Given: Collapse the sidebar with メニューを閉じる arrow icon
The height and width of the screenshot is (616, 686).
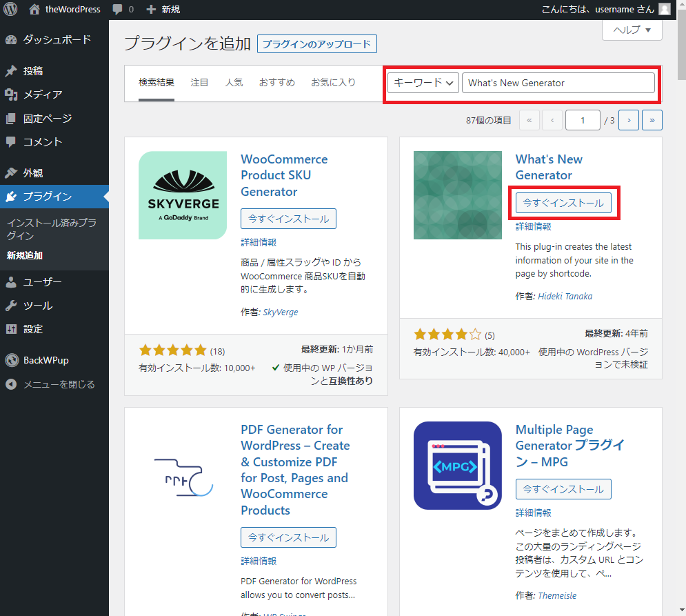Looking at the screenshot, I should (x=11, y=384).
